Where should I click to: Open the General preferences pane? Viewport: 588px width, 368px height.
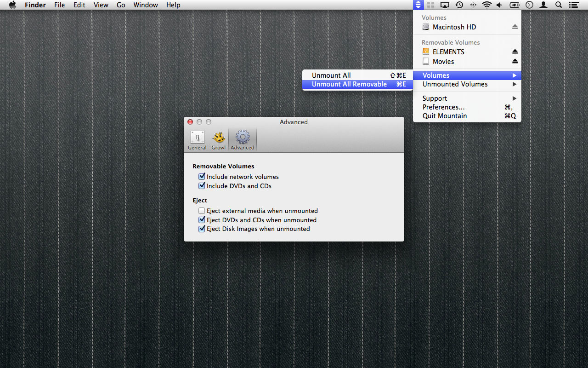click(197, 140)
